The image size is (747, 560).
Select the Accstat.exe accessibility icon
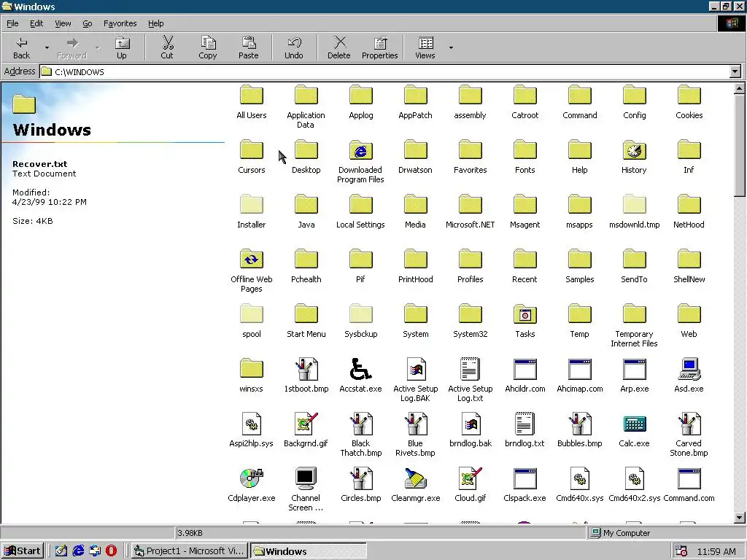click(x=360, y=370)
